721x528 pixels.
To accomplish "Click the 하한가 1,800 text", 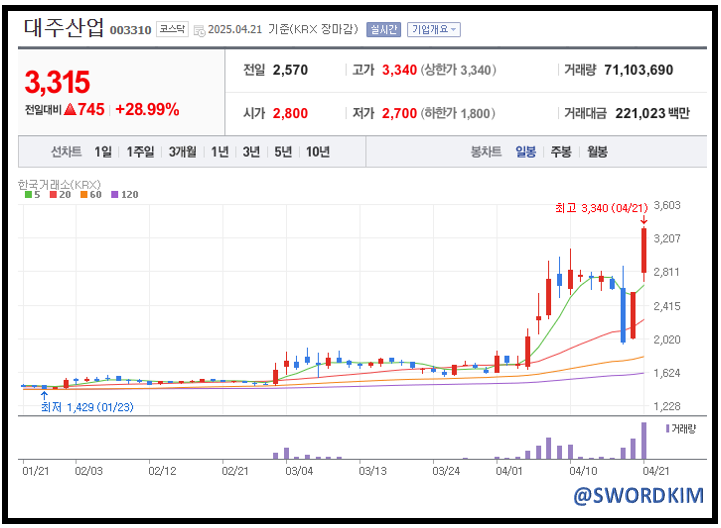I will point(457,113).
